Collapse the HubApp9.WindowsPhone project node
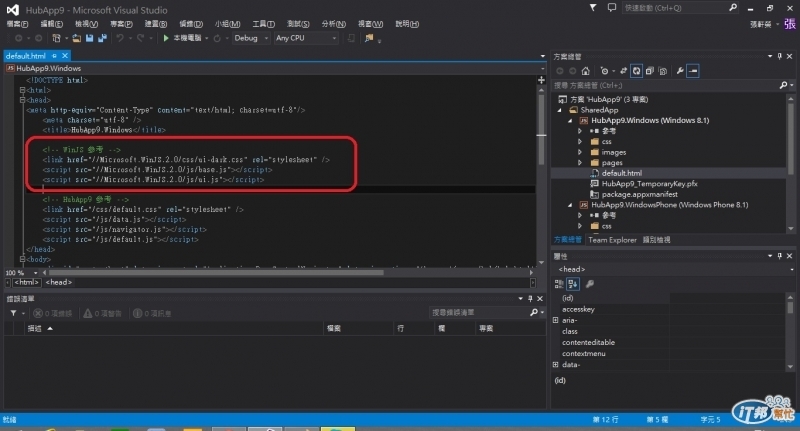 [x=570, y=205]
